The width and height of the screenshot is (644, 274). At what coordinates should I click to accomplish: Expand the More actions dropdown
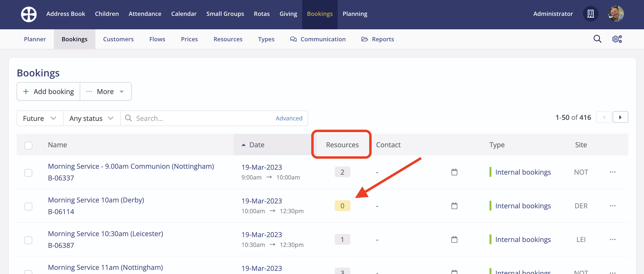(106, 91)
